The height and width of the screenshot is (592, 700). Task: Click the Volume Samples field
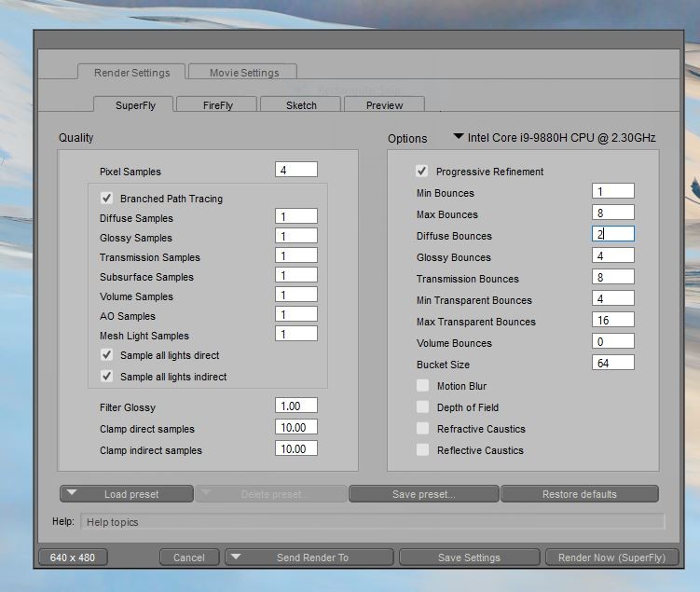(x=296, y=295)
